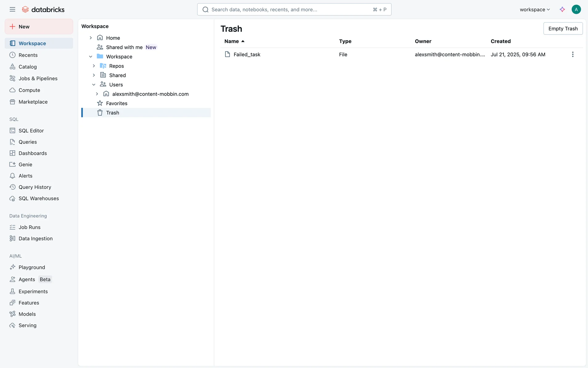The image size is (588, 368).
Task: Click the Playground sparkle icon
Action: pyautogui.click(x=12, y=267)
